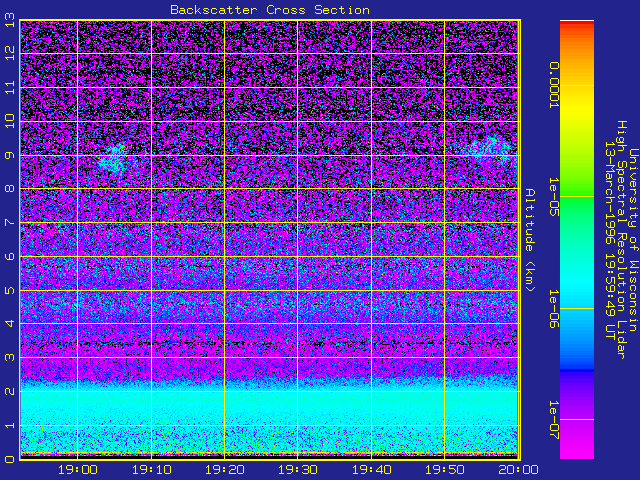The width and height of the screenshot is (640, 480).
Task: Click the 19:10 time axis label
Action: [x=151, y=470]
